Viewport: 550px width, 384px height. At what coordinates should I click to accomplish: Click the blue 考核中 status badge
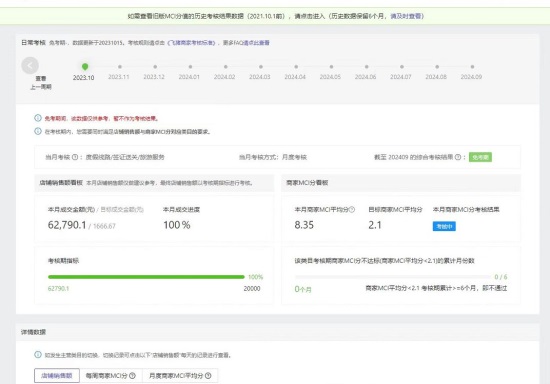click(x=444, y=226)
